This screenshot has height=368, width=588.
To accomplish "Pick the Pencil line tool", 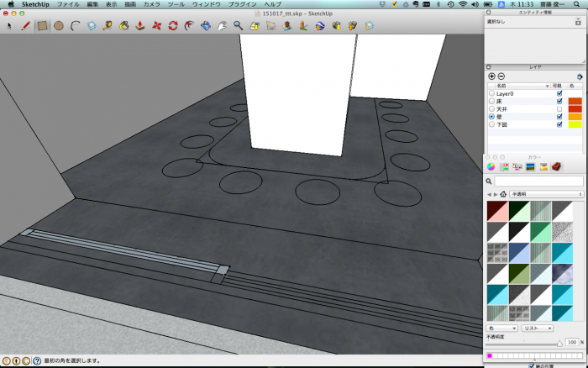I will click(x=24, y=25).
